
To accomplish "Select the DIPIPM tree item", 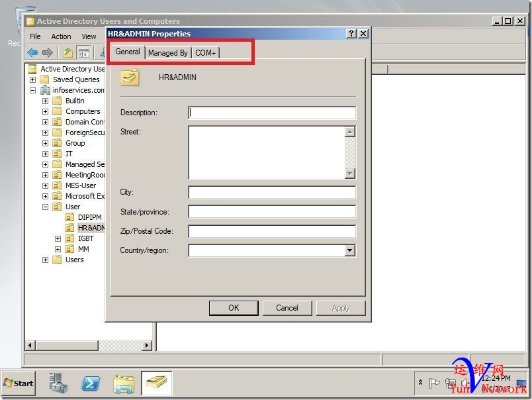I will [89, 217].
